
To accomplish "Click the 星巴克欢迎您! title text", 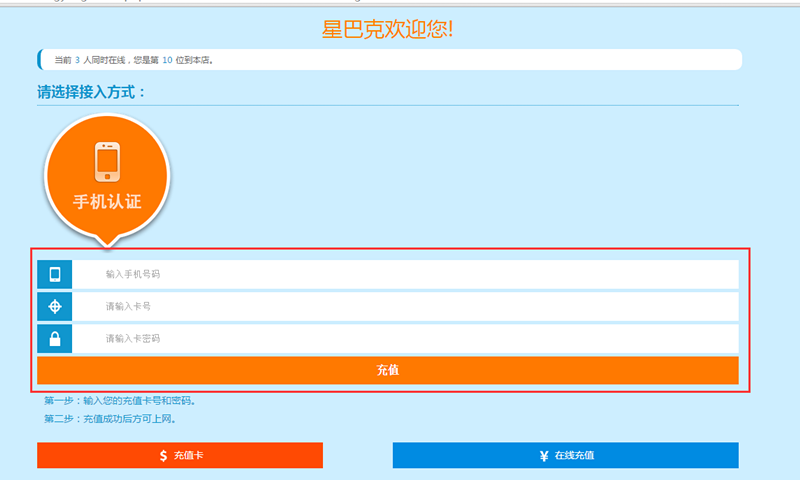I will click(x=387, y=29).
